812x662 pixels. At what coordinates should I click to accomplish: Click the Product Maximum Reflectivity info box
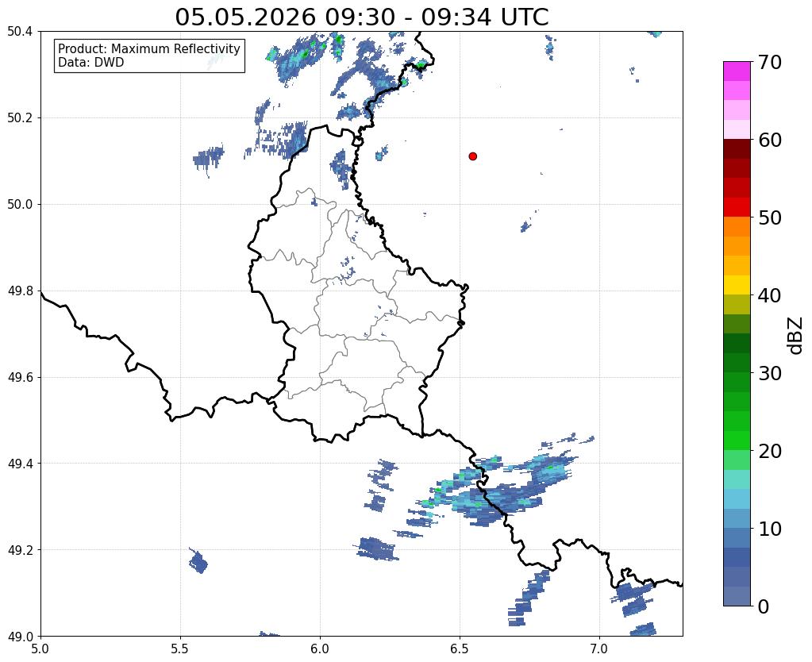(149, 56)
